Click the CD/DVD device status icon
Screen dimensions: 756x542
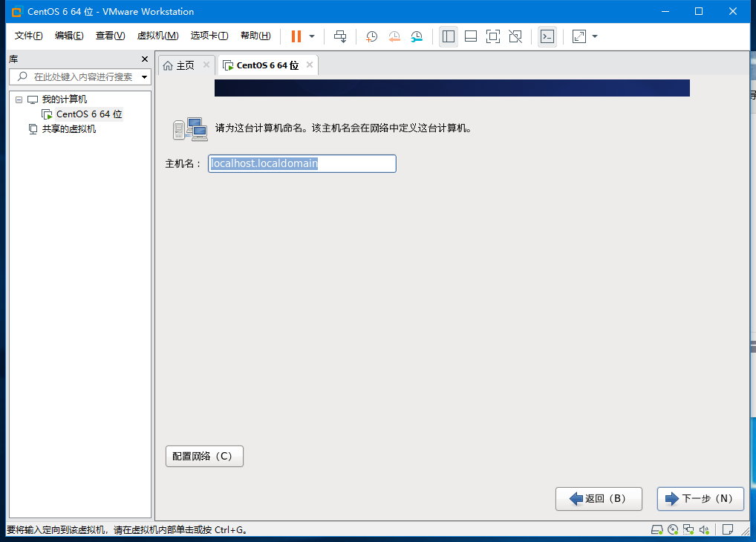(x=673, y=529)
